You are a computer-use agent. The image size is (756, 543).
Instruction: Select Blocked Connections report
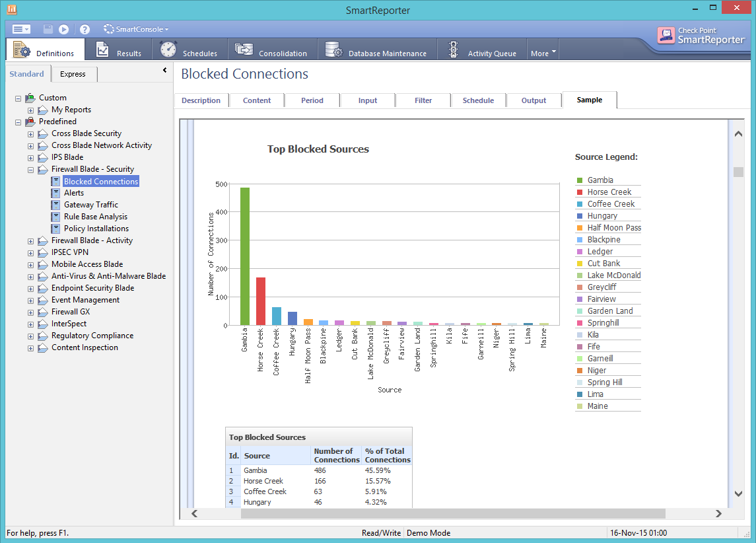[101, 181]
